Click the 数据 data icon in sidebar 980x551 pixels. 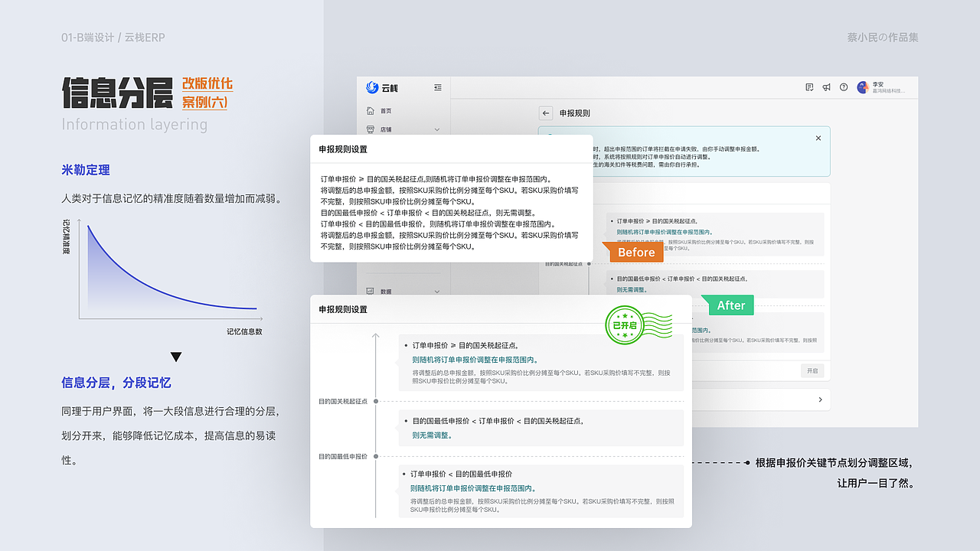point(371,292)
